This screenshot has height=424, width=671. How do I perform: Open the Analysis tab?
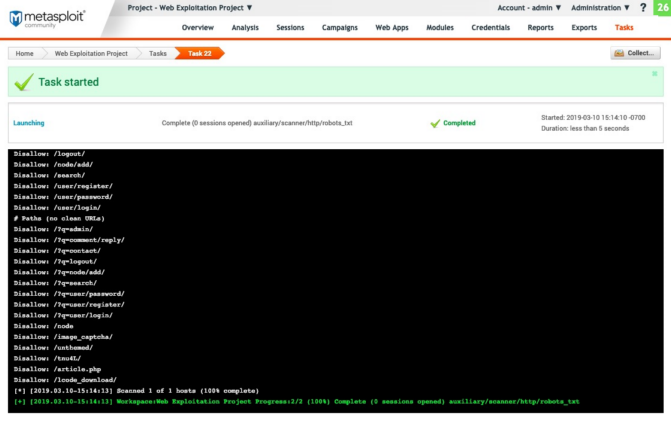pos(245,27)
